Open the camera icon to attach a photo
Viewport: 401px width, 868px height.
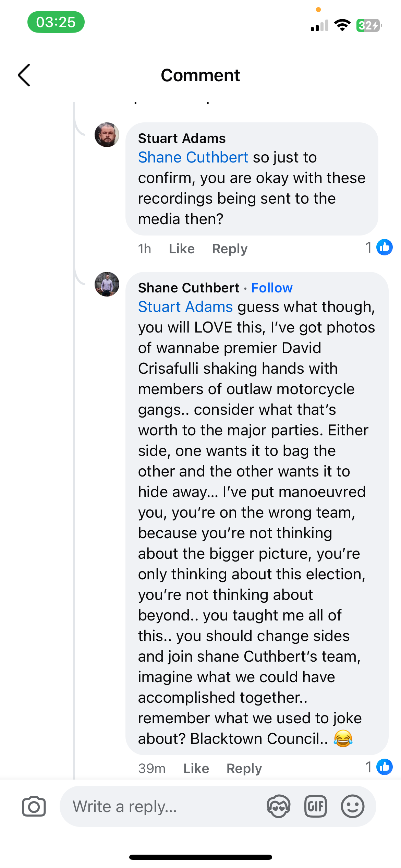(x=34, y=806)
